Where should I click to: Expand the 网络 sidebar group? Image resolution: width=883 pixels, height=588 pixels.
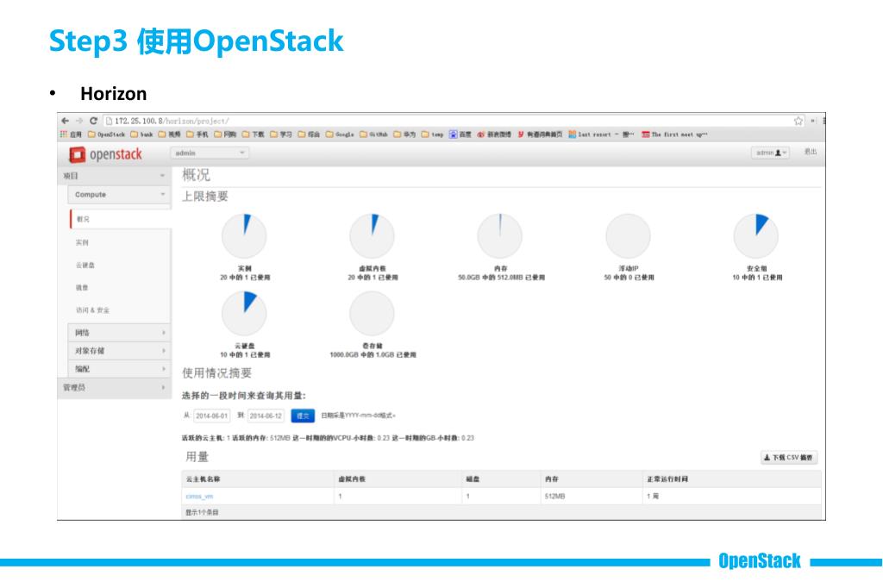point(119,333)
